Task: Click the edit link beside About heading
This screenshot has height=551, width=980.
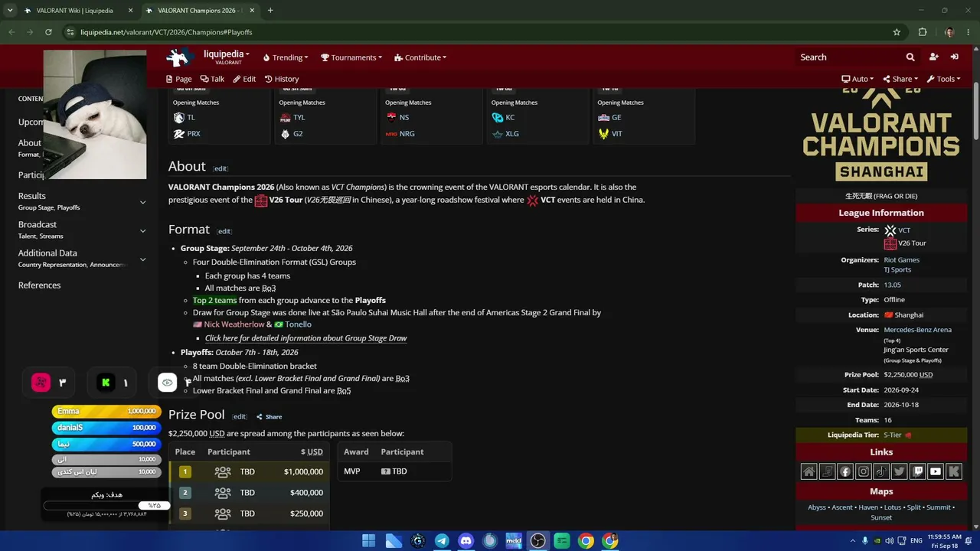Action: [220, 168]
